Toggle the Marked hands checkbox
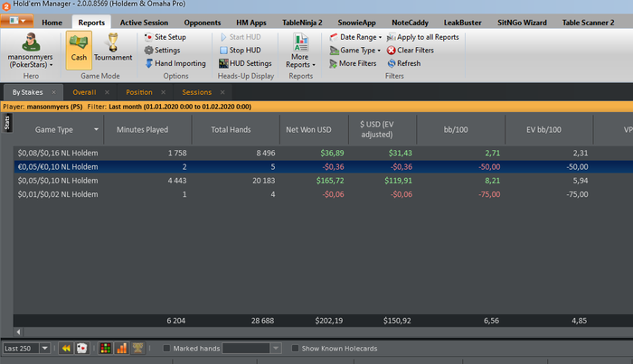The width and height of the screenshot is (633, 364). point(166,349)
